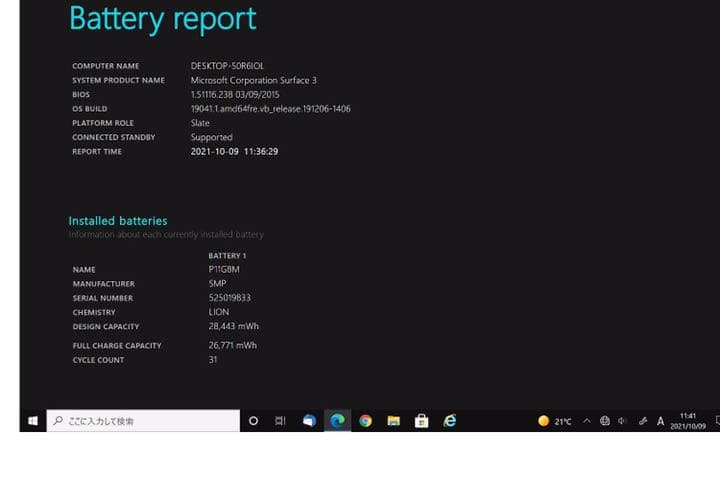Select connected standby value Supported

pos(212,137)
